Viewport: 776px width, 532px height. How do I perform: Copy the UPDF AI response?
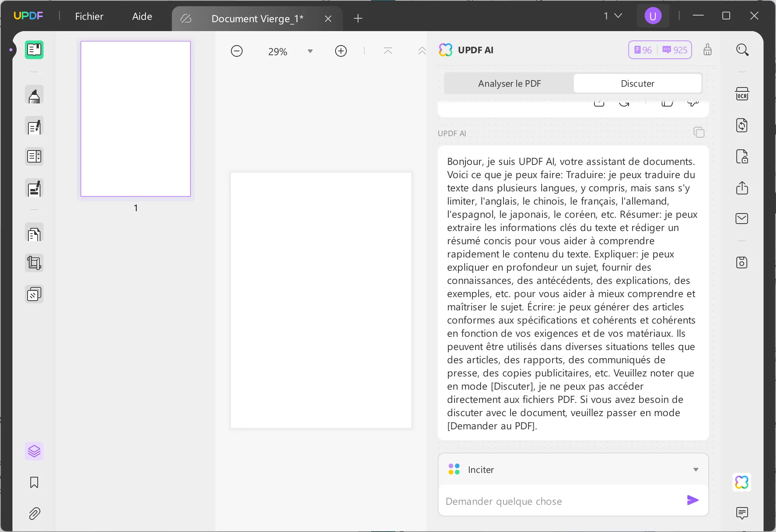(x=699, y=132)
